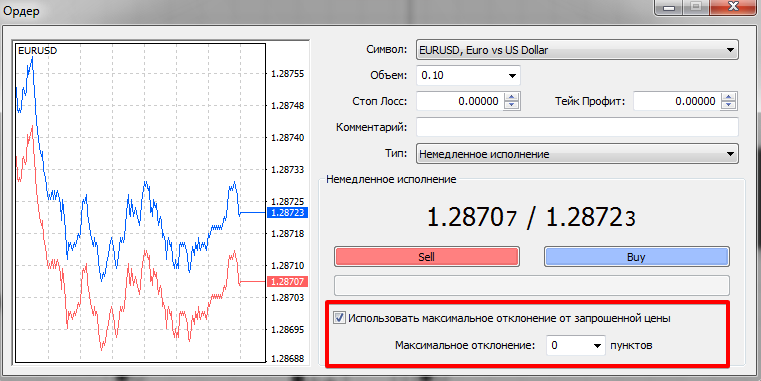Image resolution: width=761 pixels, height=381 pixels.
Task: Click the 1.28733 price axis label
Action: pyautogui.click(x=287, y=169)
